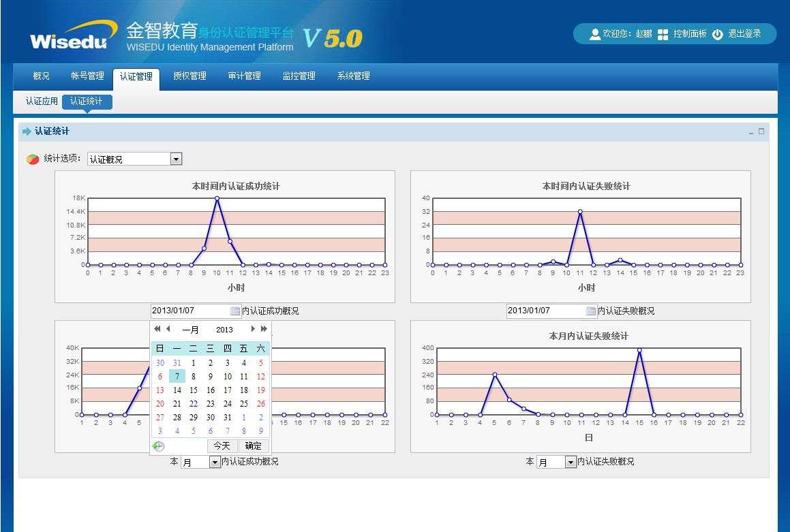
Task: Advance to next month in calendar popup
Action: coord(253,329)
